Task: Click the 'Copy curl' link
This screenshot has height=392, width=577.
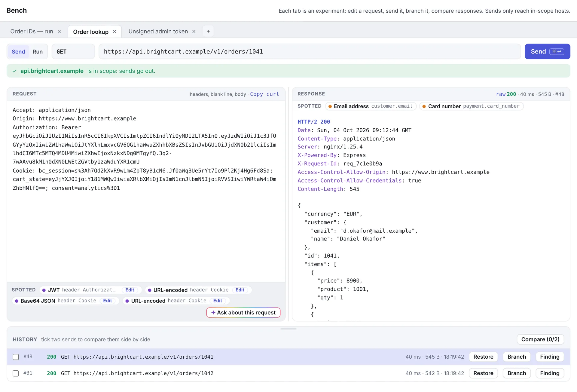Action: [264, 94]
